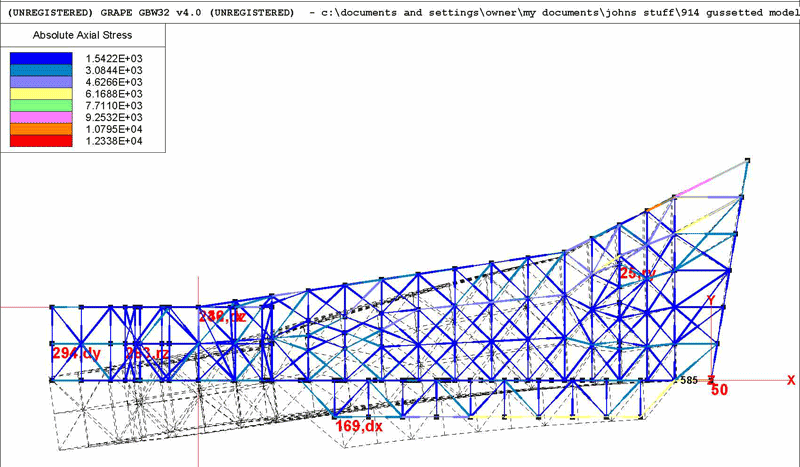Select the 169,dx displacement label
The width and height of the screenshot is (800, 467).
[359, 427]
